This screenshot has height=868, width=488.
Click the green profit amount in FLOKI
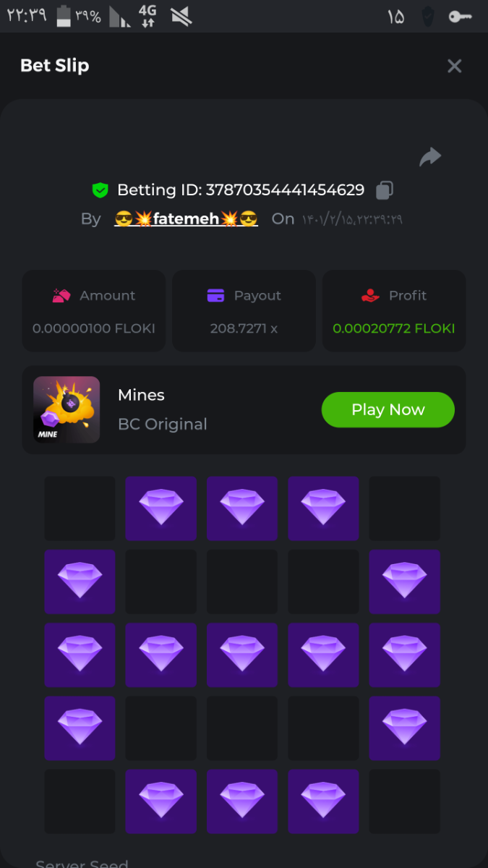point(394,328)
